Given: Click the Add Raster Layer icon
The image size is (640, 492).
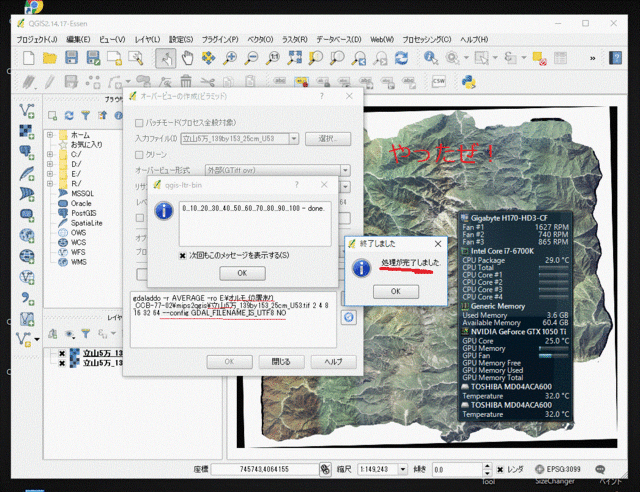Looking at the screenshot, I should (x=27, y=131).
